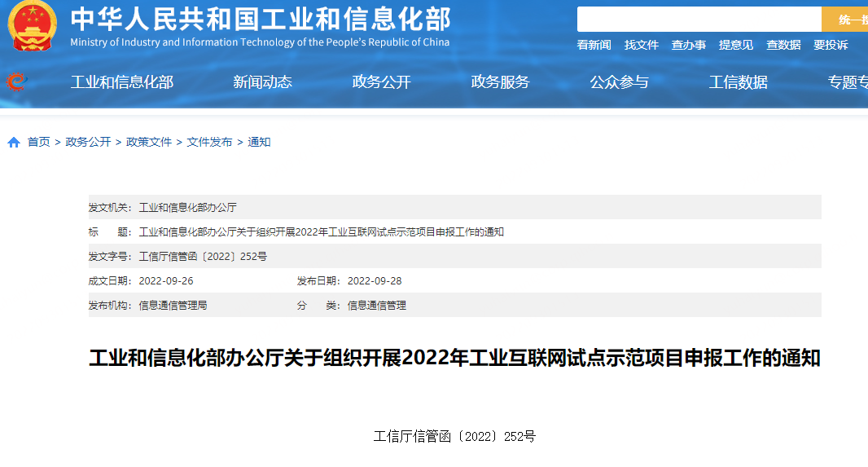
Task: Open the 政务公开 nav menu
Action: (381, 82)
